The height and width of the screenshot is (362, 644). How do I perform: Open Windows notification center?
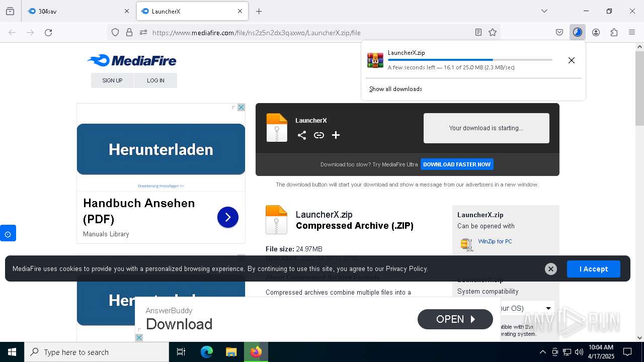627,352
